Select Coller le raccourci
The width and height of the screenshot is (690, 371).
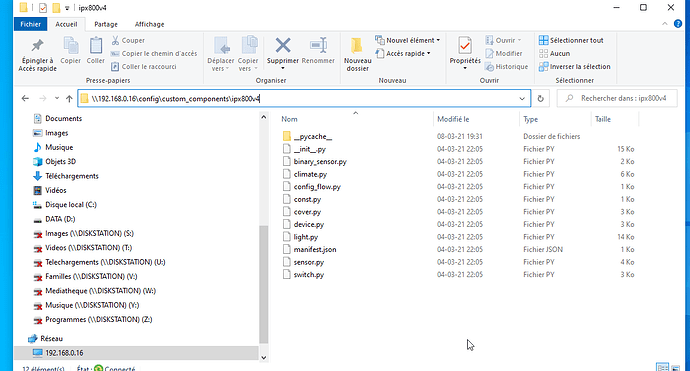[x=143, y=66]
